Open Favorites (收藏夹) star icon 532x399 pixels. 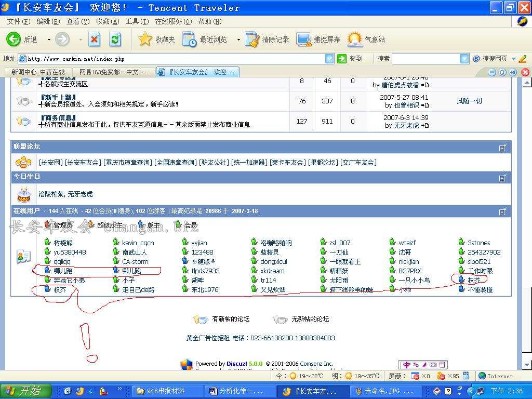click(145, 39)
